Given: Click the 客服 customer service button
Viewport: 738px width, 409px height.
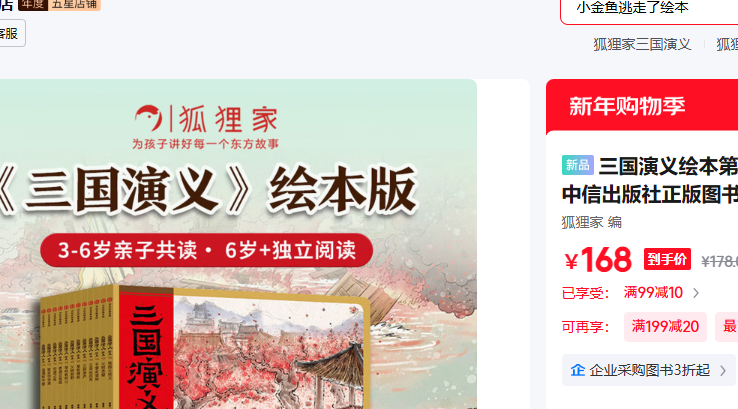Looking at the screenshot, I should click(x=10, y=33).
